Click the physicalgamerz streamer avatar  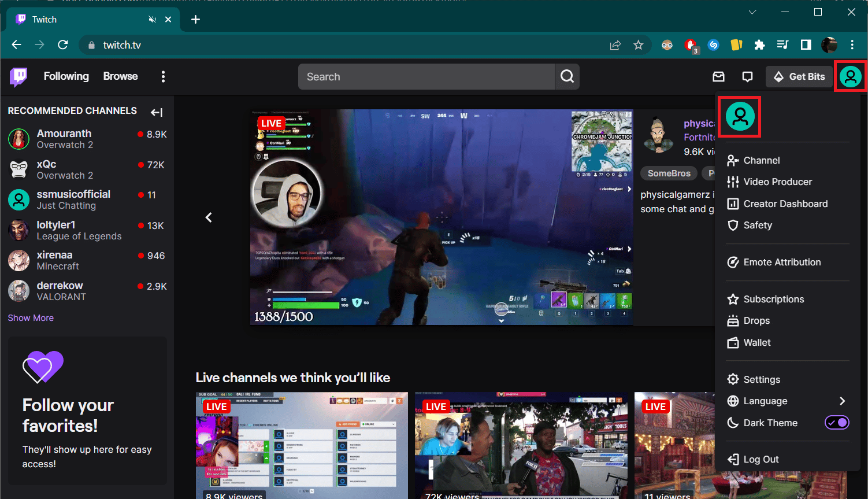[658, 135]
